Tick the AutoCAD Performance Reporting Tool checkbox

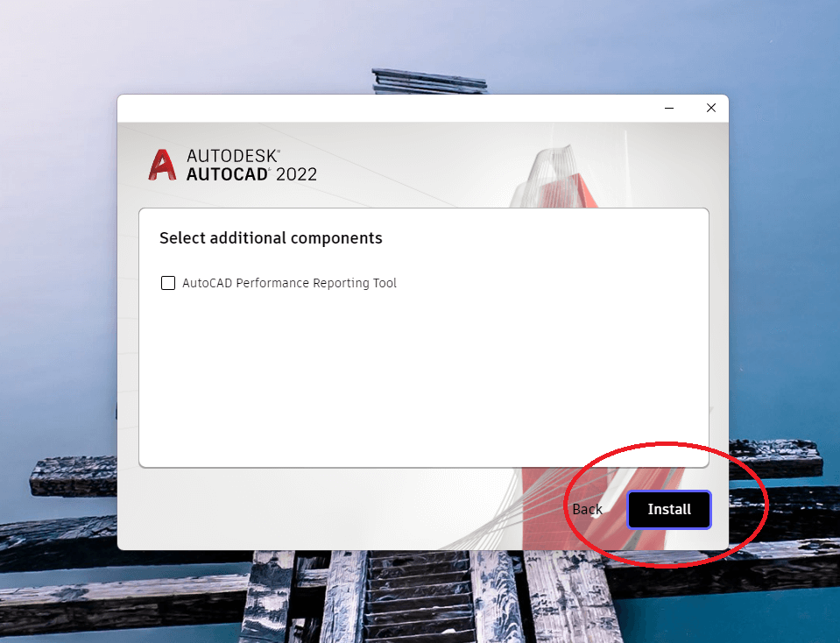point(168,283)
